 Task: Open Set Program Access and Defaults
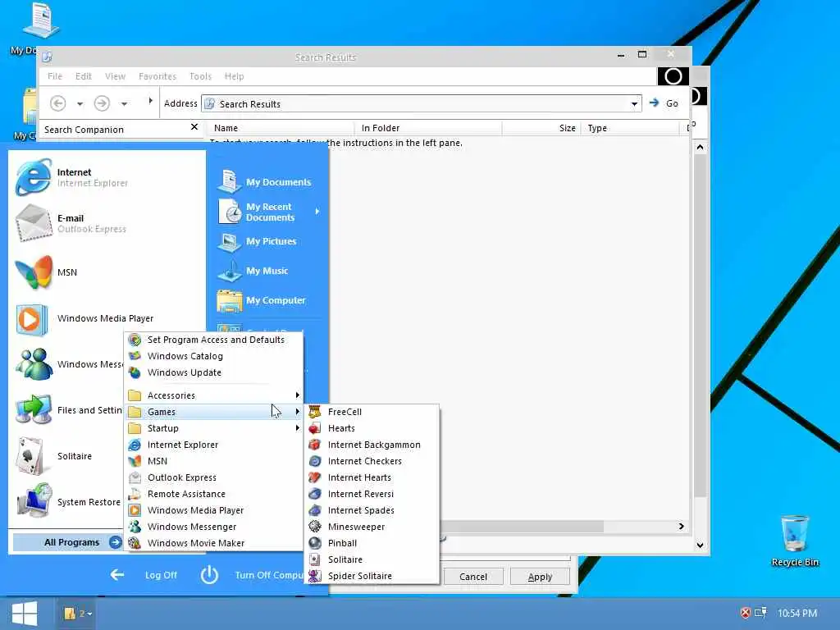[x=214, y=340]
